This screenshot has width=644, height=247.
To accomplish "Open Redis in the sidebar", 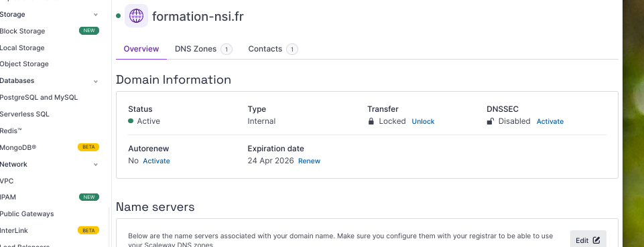I will pyautogui.click(x=11, y=131).
